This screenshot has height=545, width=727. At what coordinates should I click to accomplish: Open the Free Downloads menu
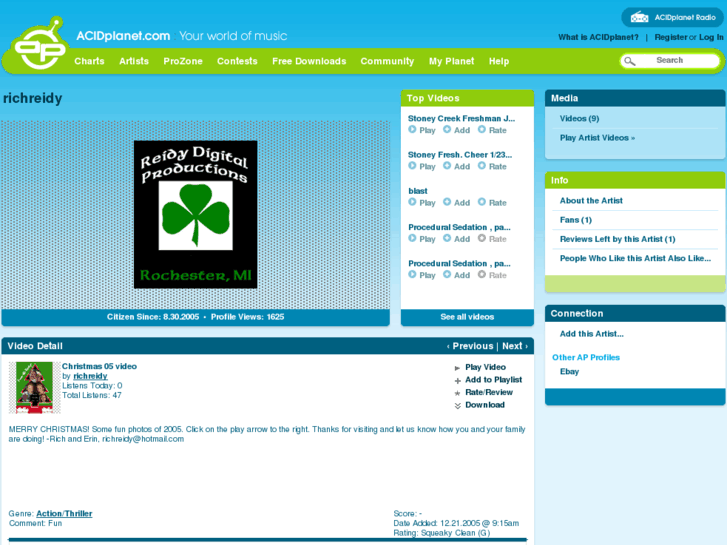coord(309,61)
